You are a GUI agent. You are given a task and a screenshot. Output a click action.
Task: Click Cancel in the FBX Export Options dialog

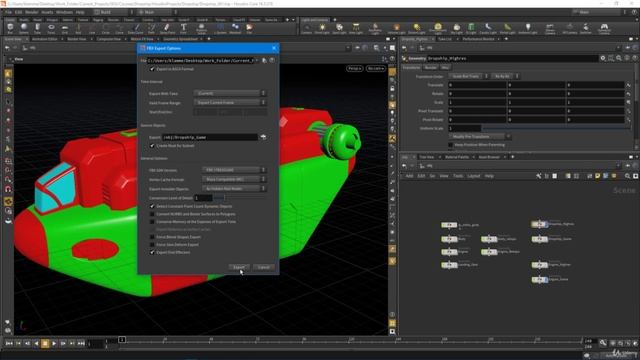pyautogui.click(x=264, y=267)
